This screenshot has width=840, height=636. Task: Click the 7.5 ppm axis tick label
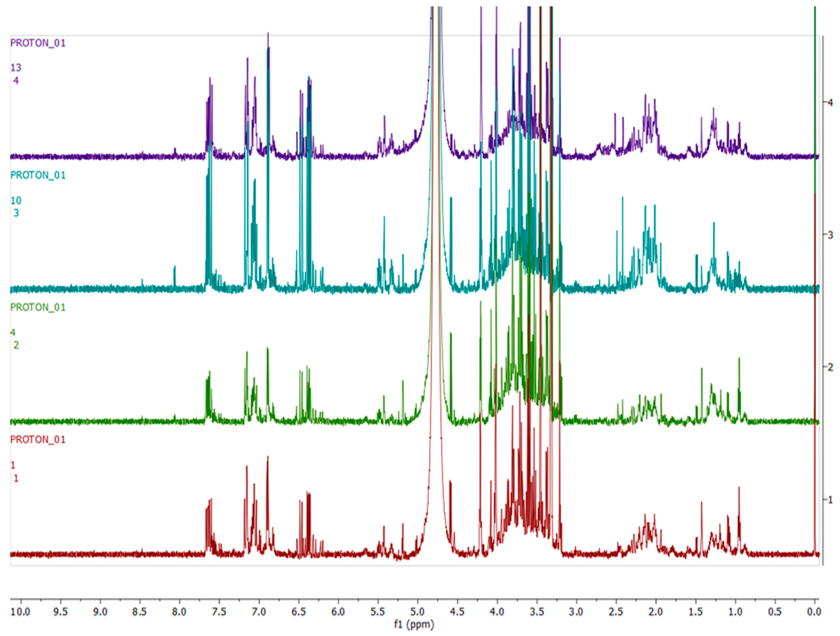point(219,612)
